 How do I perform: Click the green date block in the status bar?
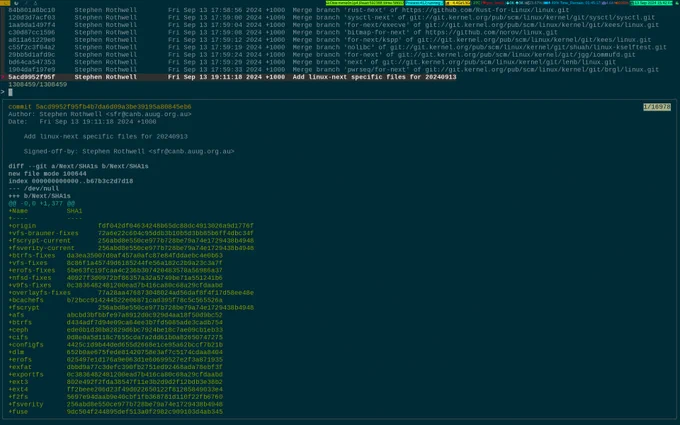[x=651, y=3]
